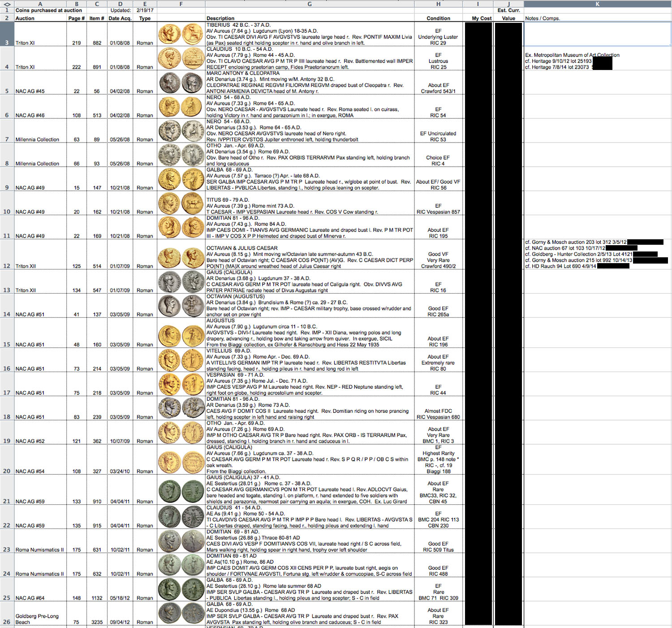Select the 'My Cost' header cell
Screen dimensions: 672x628
pos(481,18)
